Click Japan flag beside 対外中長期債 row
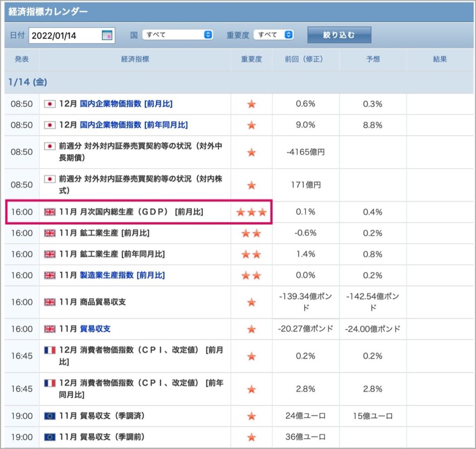Viewport: 476px width, 449px height. coord(50,146)
